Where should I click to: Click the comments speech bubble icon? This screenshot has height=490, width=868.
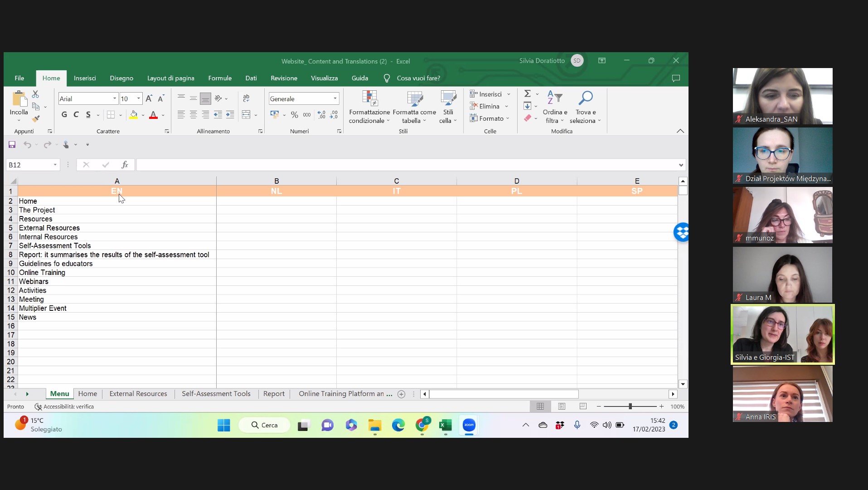pyautogui.click(x=676, y=78)
